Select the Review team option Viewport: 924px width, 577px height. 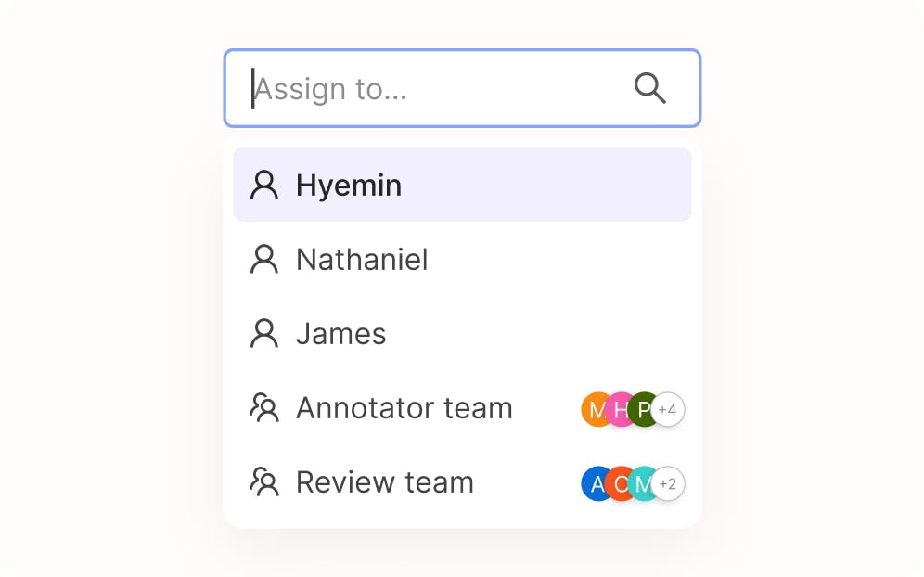(x=384, y=482)
